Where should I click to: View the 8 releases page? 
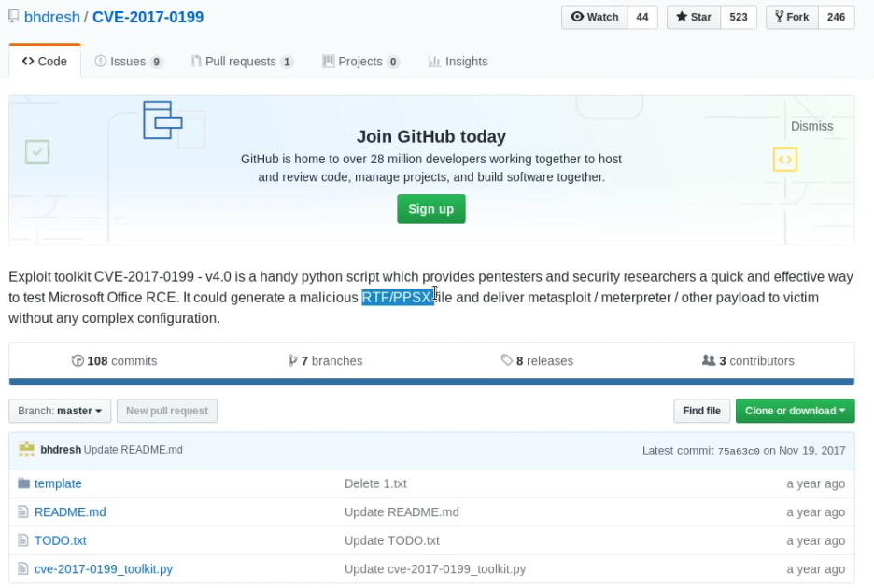[x=537, y=361]
